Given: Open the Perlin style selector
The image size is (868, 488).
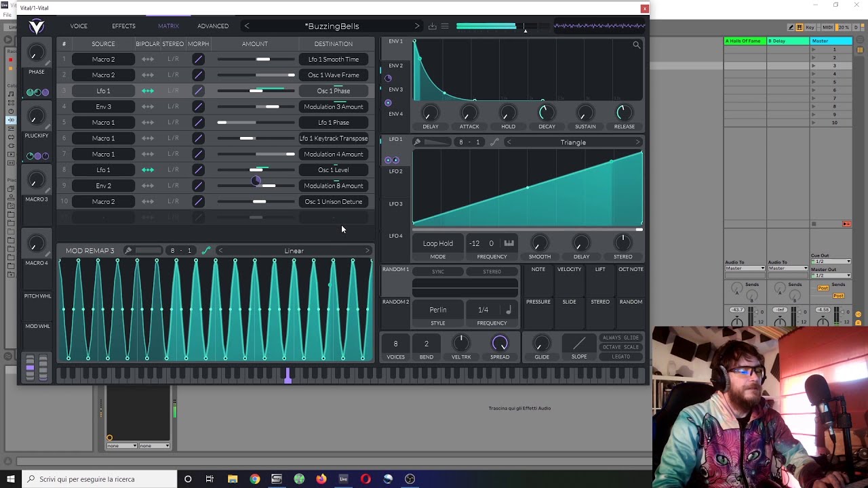Looking at the screenshot, I should click(438, 310).
